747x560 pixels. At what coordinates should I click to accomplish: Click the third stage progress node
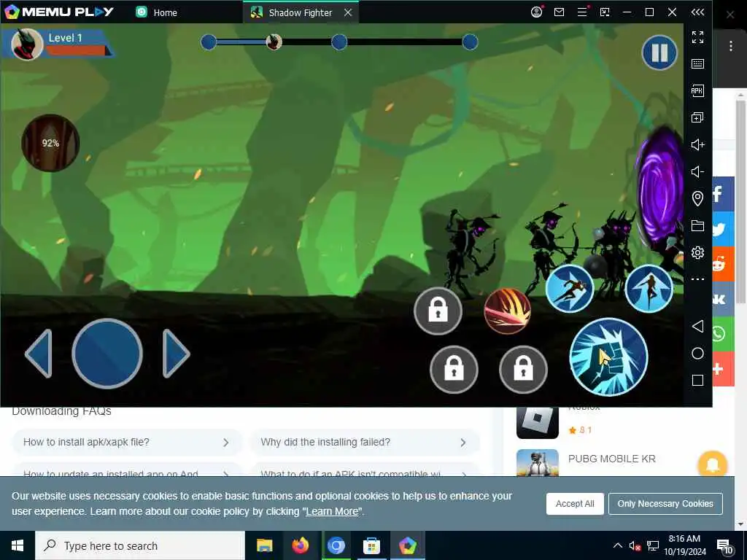click(339, 42)
